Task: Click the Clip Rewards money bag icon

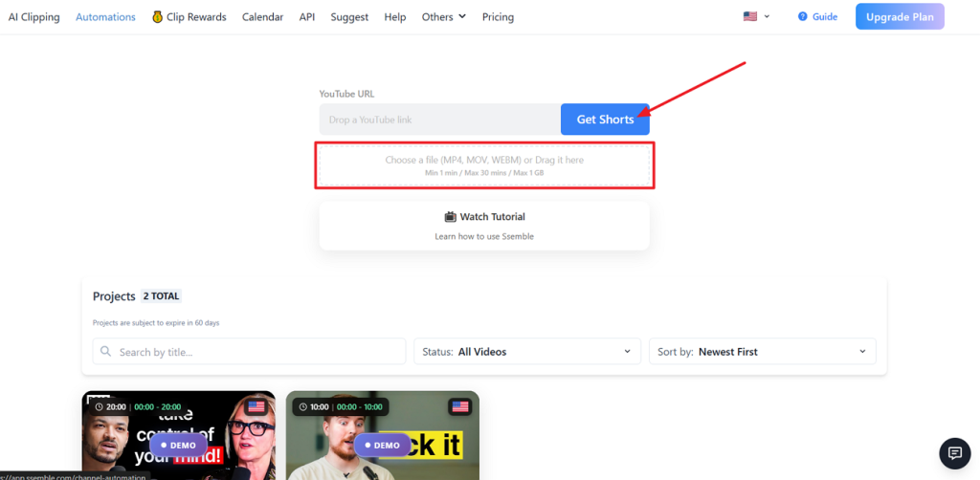Action: (x=158, y=17)
